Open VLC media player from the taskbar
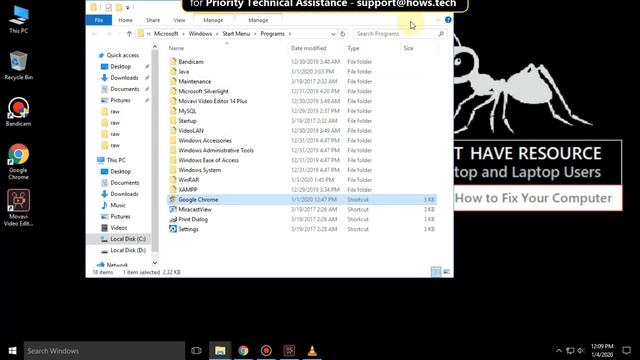This screenshot has height=360, width=640. [312, 351]
